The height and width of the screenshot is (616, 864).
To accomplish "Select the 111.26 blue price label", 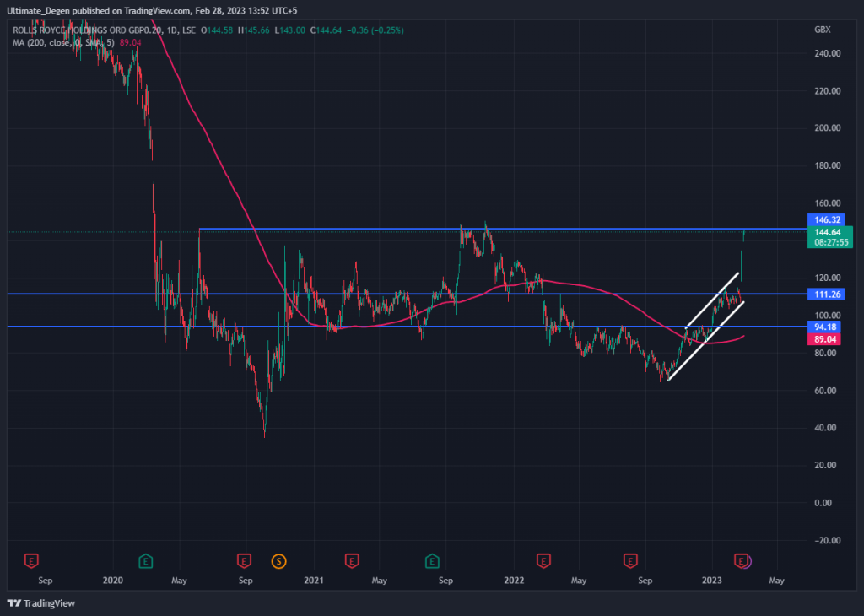I will coord(826,294).
